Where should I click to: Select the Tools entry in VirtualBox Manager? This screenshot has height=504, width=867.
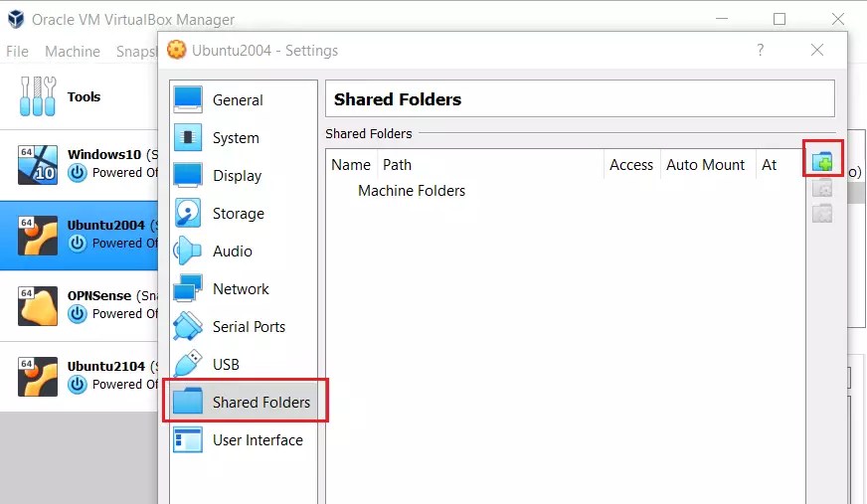[x=80, y=96]
